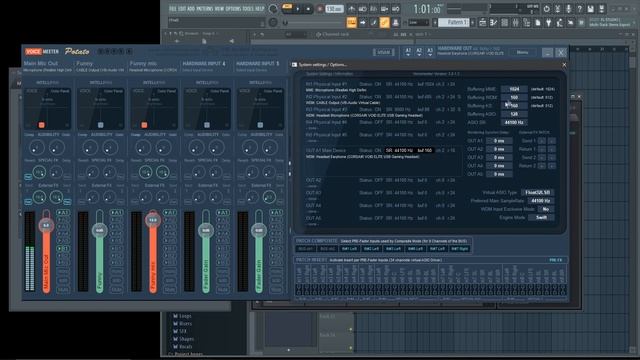Image resolution: width=640 pixels, height=360 pixels.
Task: Toggle the overdub icon in FL Studio toolbar
Action: pyautogui.click(x=384, y=9)
